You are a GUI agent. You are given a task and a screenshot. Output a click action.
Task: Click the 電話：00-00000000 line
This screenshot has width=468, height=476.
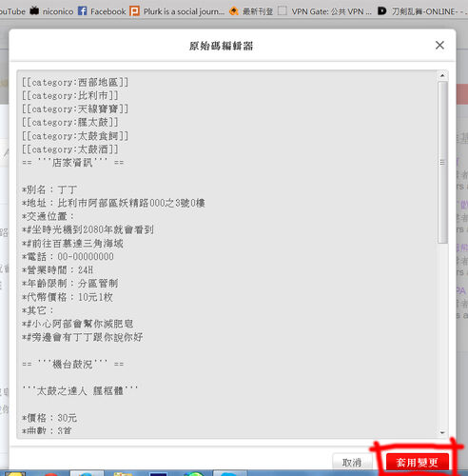click(68, 256)
